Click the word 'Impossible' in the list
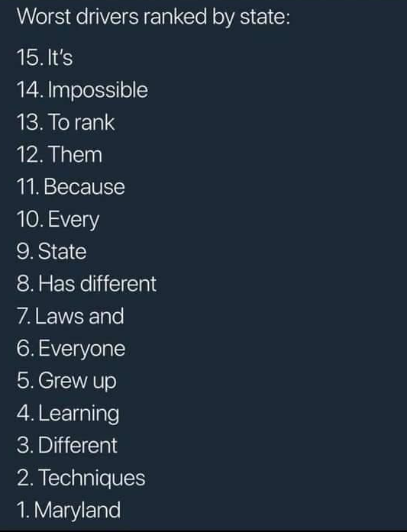Image resolution: width=407 pixels, height=532 pixels. (x=98, y=91)
